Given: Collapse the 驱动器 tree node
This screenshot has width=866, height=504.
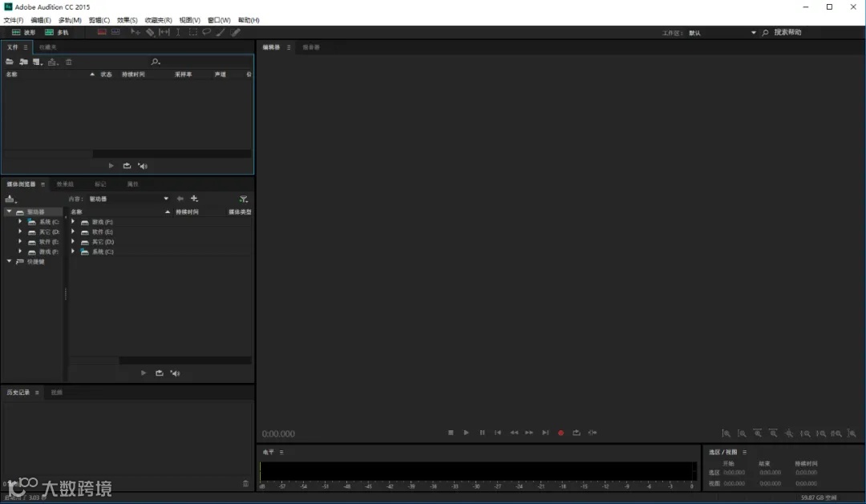Looking at the screenshot, I should (9, 212).
